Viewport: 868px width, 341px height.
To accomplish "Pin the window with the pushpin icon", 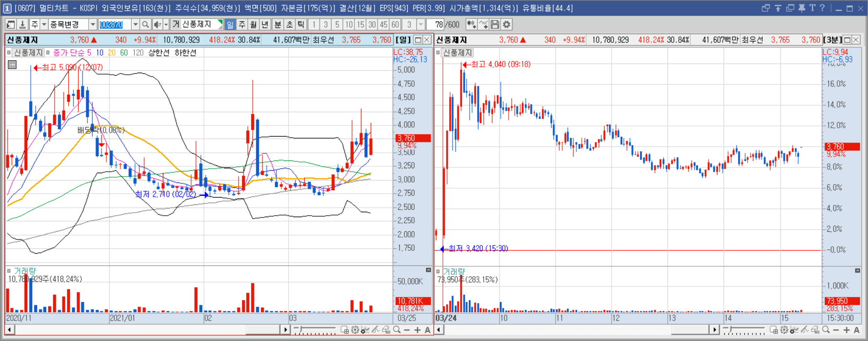I will [801, 8].
